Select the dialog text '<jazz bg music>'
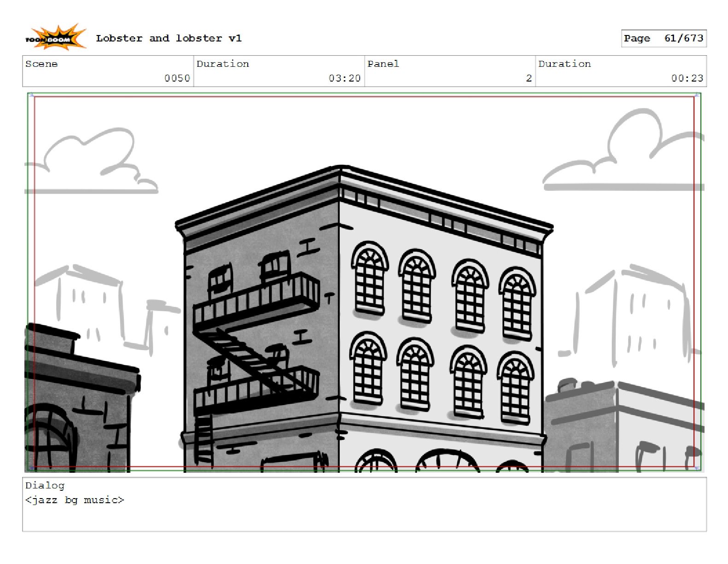The width and height of the screenshot is (728, 564). pos(75,500)
